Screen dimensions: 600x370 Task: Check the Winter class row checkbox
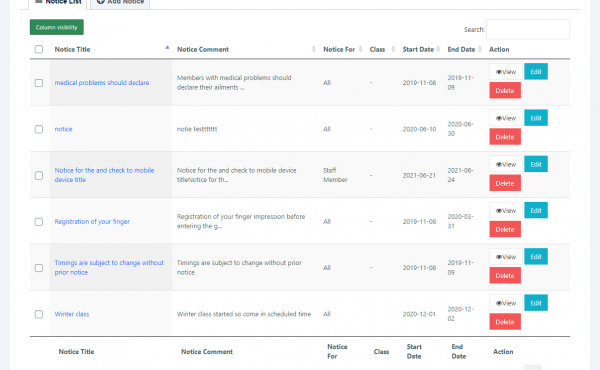click(x=39, y=315)
